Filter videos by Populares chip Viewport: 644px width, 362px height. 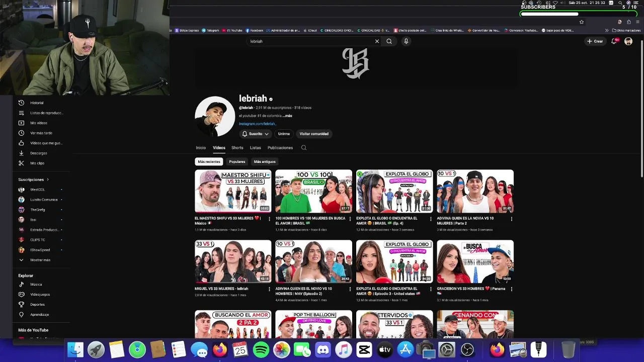coord(237,162)
